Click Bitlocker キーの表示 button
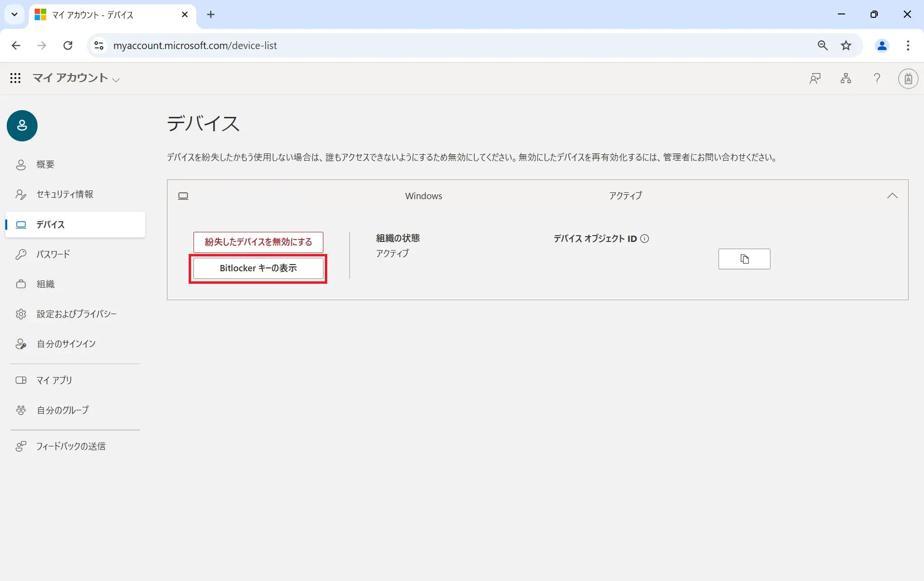This screenshot has height=581, width=924. click(x=258, y=268)
